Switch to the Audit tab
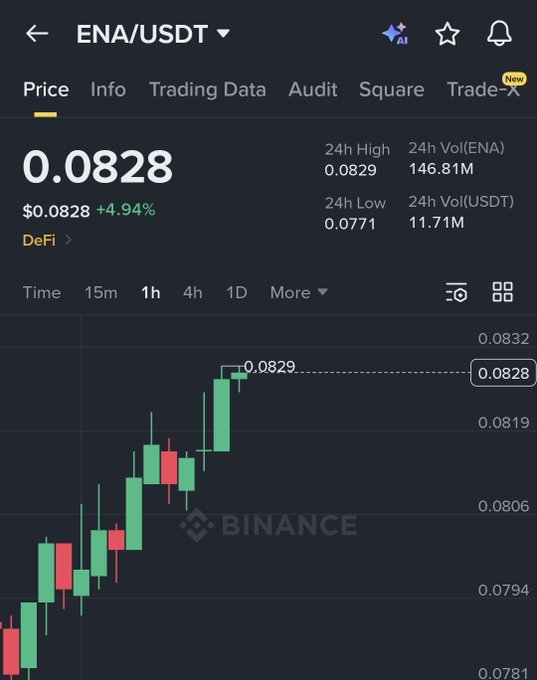This screenshot has height=680, width=537. [313, 90]
